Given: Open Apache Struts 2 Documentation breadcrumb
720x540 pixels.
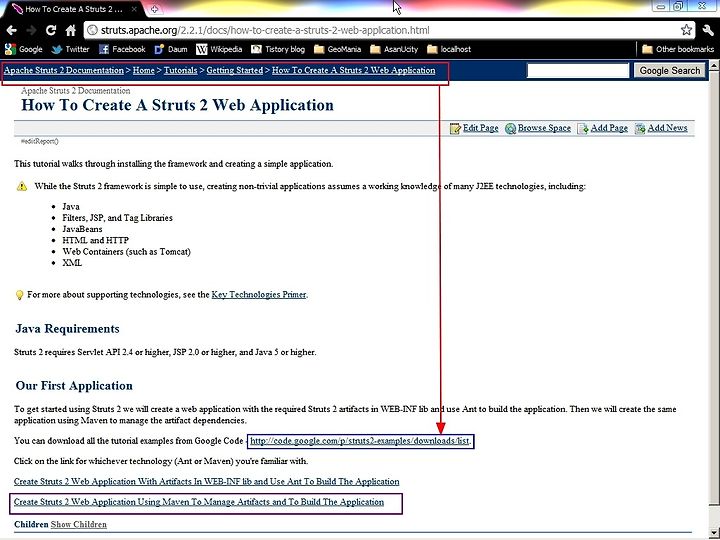Looking at the screenshot, I should click(64, 70).
